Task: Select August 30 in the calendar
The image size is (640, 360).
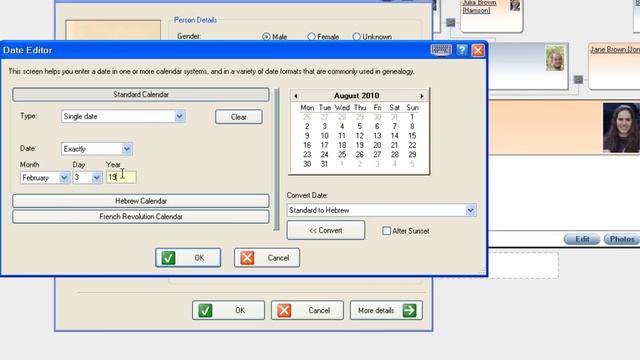Action: tap(307, 164)
